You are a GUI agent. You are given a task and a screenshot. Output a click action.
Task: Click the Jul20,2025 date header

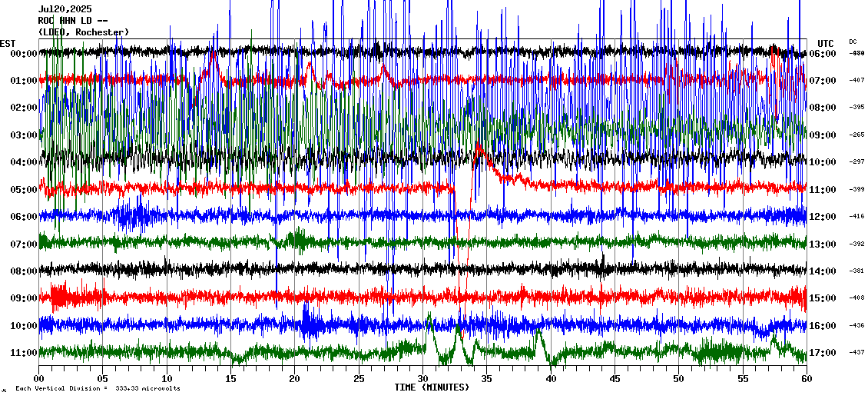(x=65, y=9)
